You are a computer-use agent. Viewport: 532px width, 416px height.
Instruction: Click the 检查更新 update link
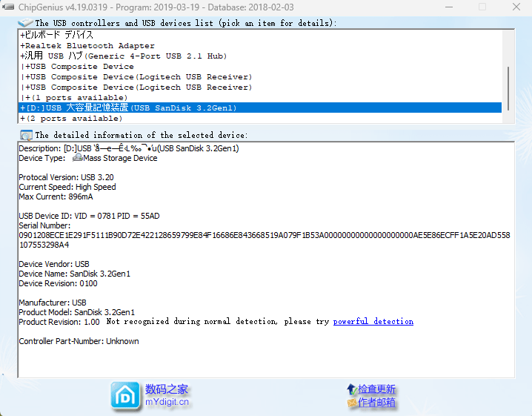376,389
